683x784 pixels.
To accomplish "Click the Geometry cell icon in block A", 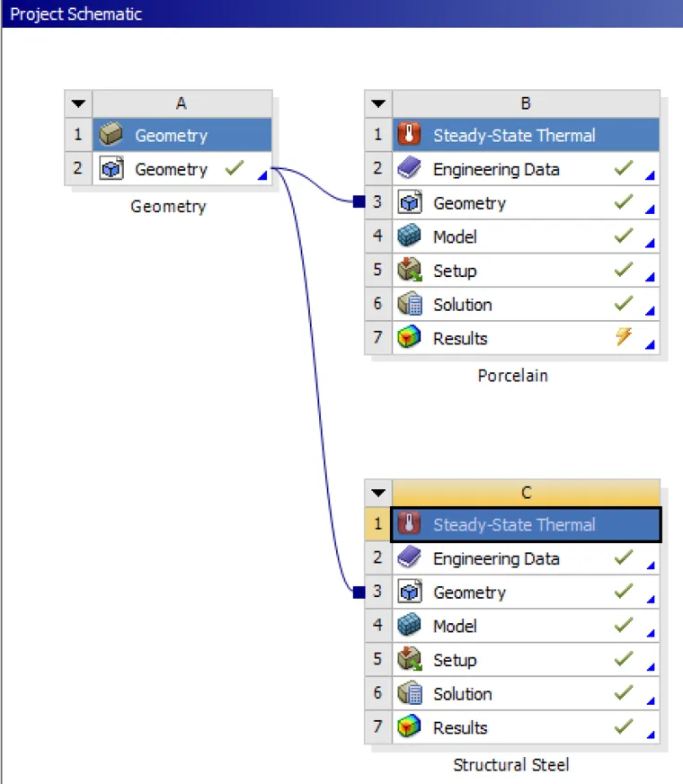I will coord(111,168).
